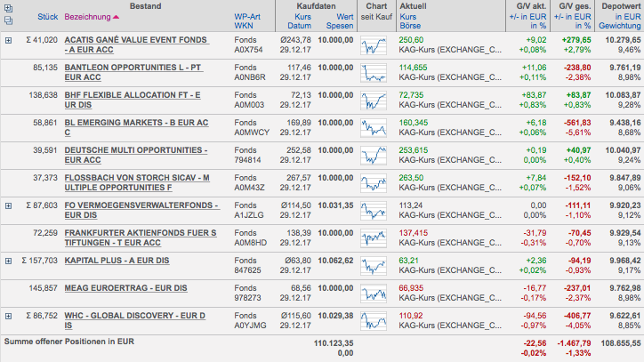Sort by Bezeichnung column header
The height and width of the screenshot is (362, 644).
[x=87, y=17]
